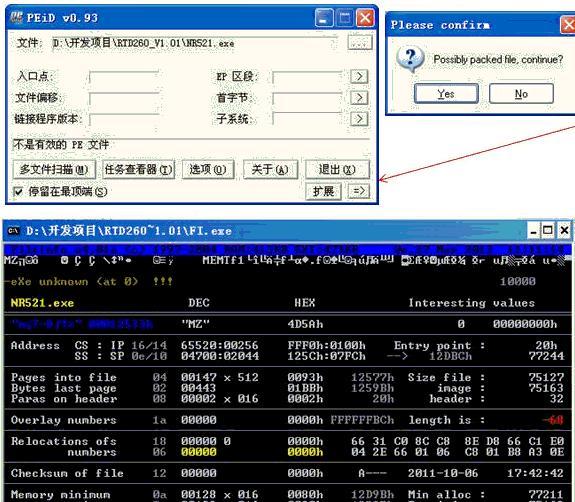
Task: Click the Overlay numbers label
Action: (63, 420)
